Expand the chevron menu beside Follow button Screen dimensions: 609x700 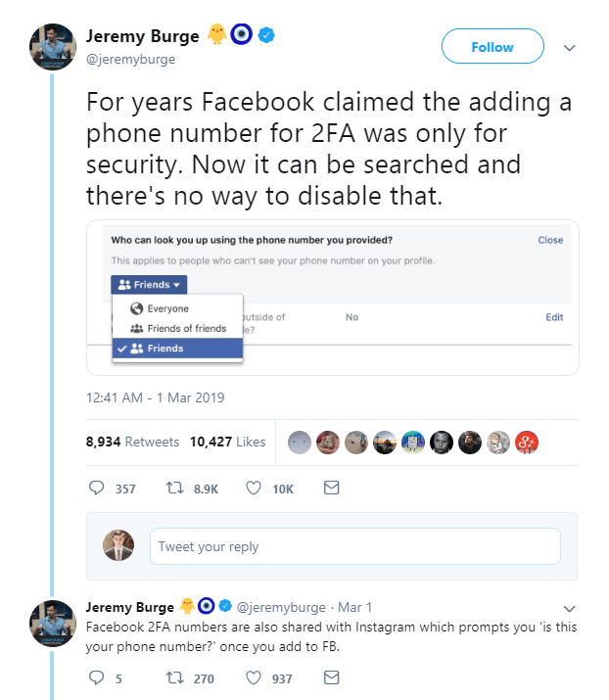point(569,48)
